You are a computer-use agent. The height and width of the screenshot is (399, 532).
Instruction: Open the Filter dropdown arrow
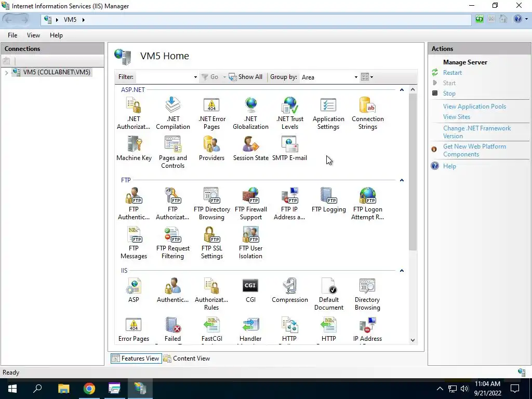coord(195,77)
